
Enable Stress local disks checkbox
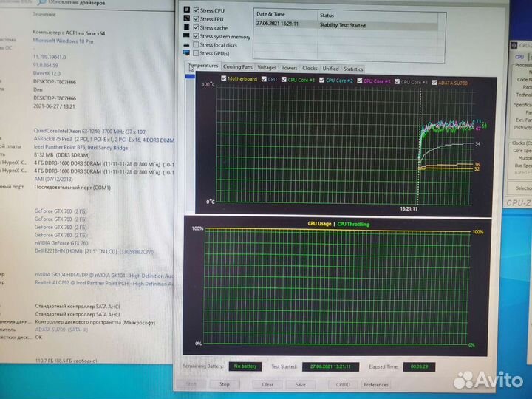pyautogui.click(x=196, y=44)
